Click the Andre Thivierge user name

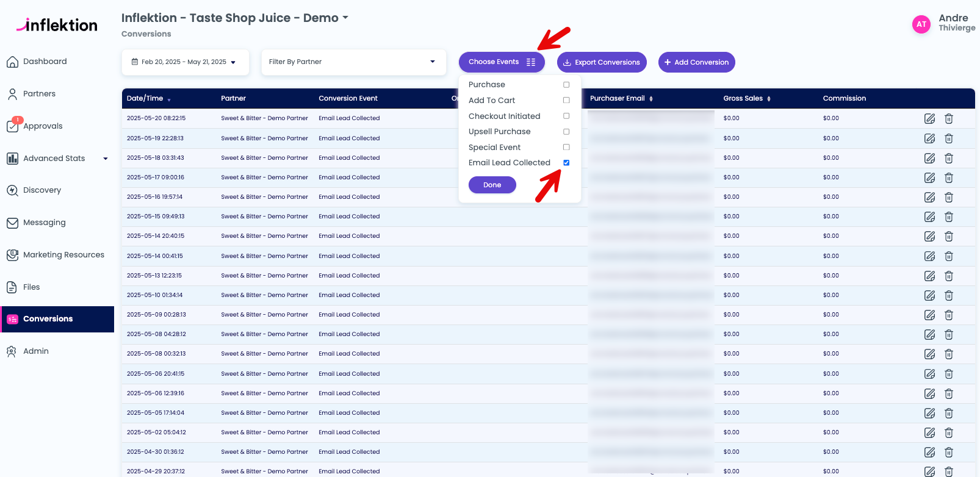point(957,23)
